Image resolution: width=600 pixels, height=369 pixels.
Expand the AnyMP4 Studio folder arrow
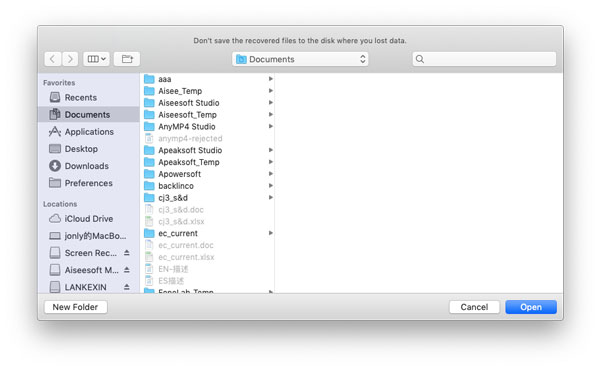(x=271, y=126)
